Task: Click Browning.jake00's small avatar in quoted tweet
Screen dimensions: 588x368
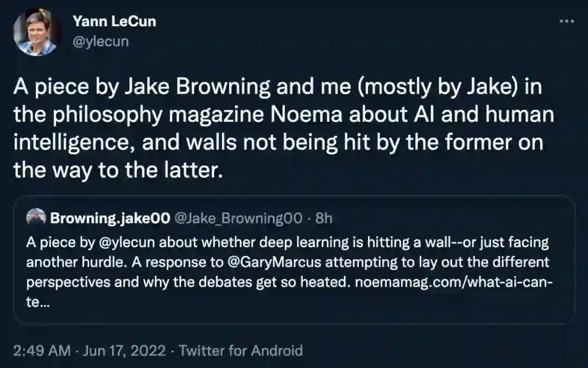Action: pyautogui.click(x=35, y=218)
